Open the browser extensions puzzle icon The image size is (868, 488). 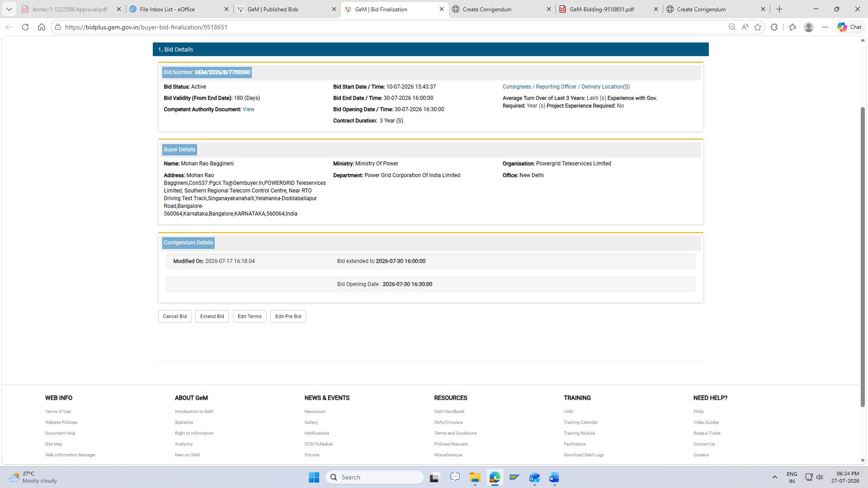pyautogui.click(x=774, y=27)
